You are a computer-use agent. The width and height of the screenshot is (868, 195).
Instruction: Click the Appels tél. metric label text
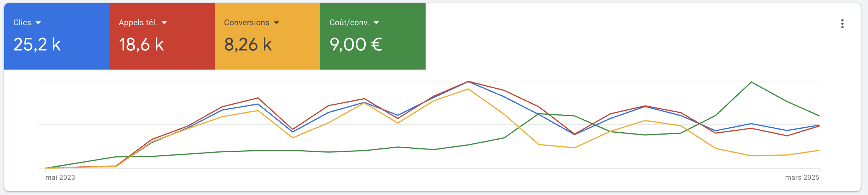tap(138, 23)
